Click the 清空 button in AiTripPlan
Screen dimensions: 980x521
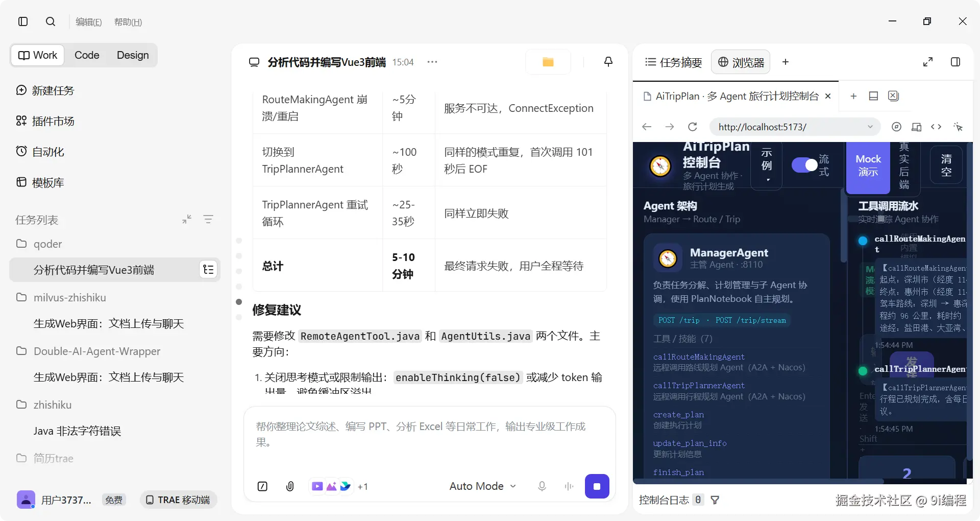tap(946, 165)
